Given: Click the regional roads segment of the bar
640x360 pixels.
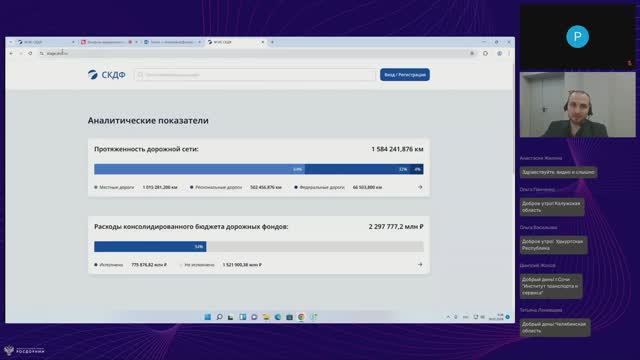Looking at the screenshot, I should coord(357,169).
